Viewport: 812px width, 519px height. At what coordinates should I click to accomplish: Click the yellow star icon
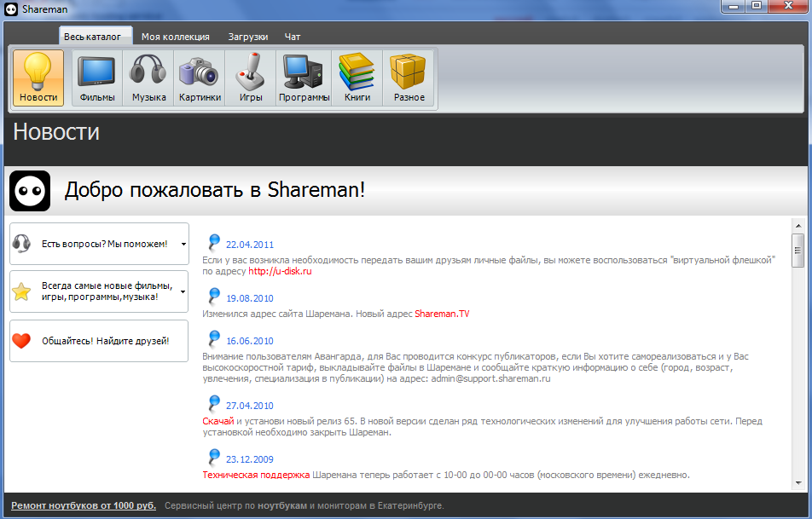click(22, 291)
